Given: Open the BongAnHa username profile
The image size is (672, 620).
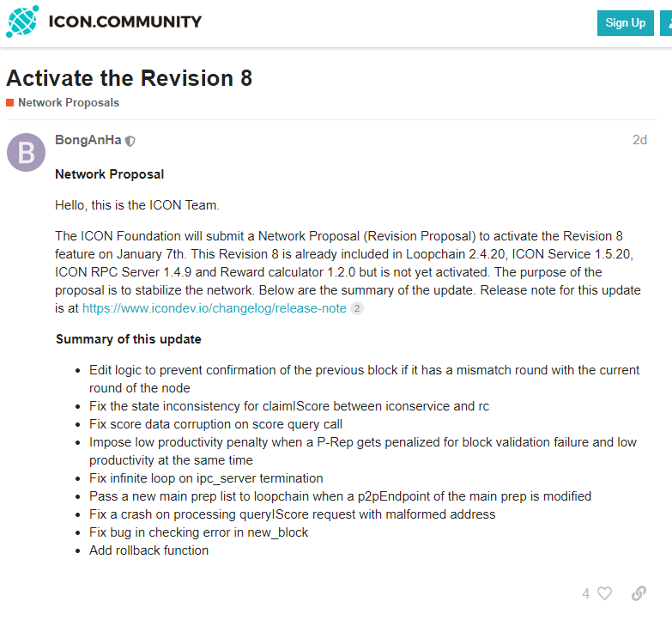Looking at the screenshot, I should click(88, 140).
